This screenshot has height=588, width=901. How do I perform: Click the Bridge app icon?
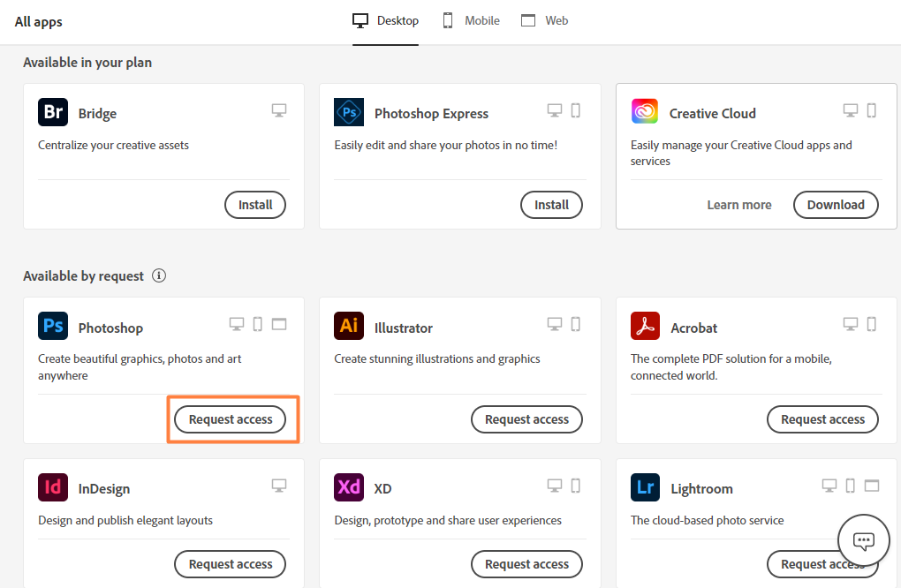(x=52, y=112)
